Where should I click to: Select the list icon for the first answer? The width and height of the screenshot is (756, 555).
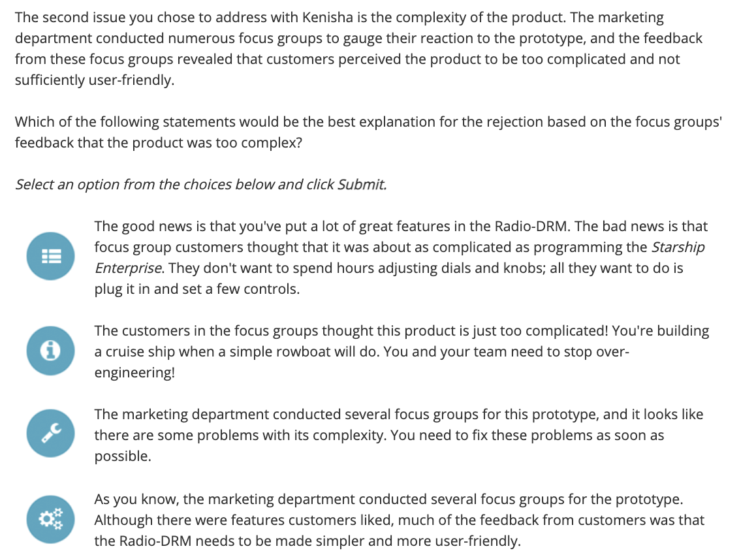click(51, 256)
